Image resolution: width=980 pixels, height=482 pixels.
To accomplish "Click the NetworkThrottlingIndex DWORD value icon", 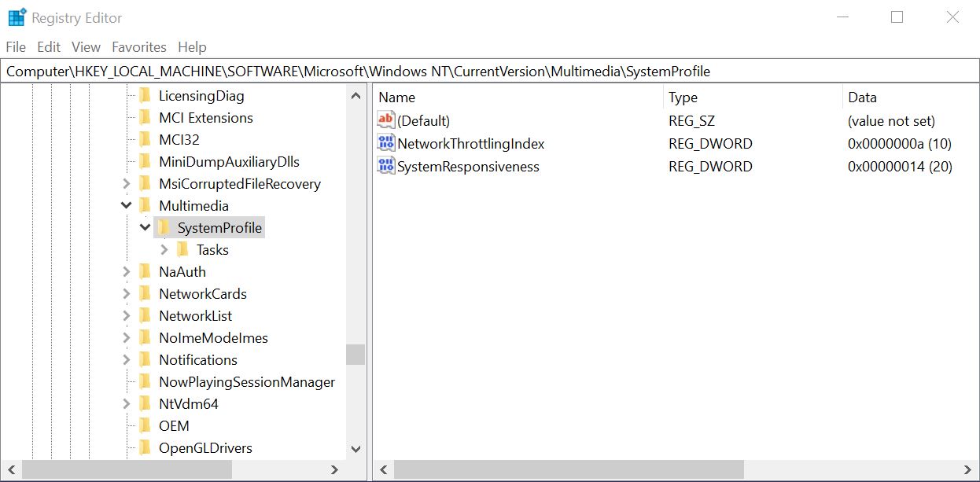I will 386,143.
